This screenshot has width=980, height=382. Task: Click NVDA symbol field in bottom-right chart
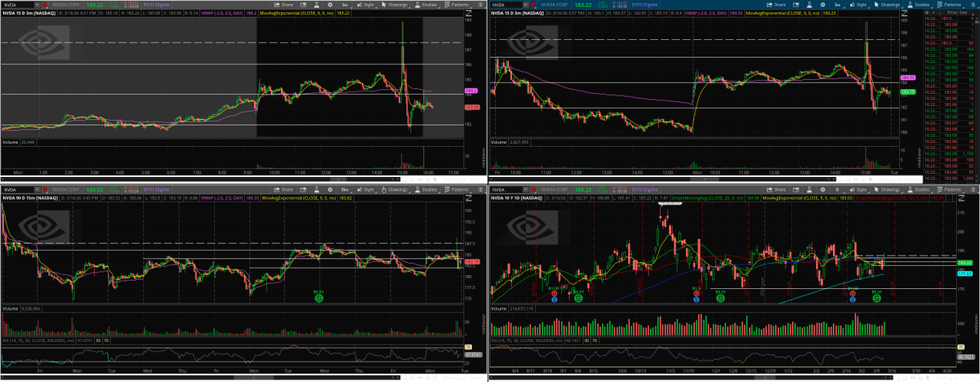tap(506, 189)
